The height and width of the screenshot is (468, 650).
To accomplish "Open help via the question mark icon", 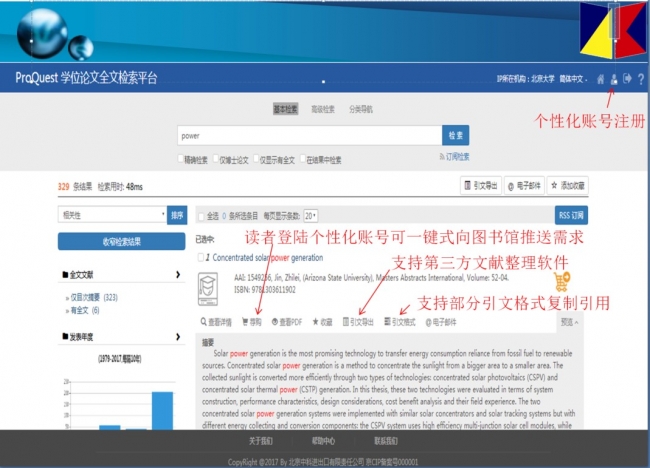I will 641,79.
